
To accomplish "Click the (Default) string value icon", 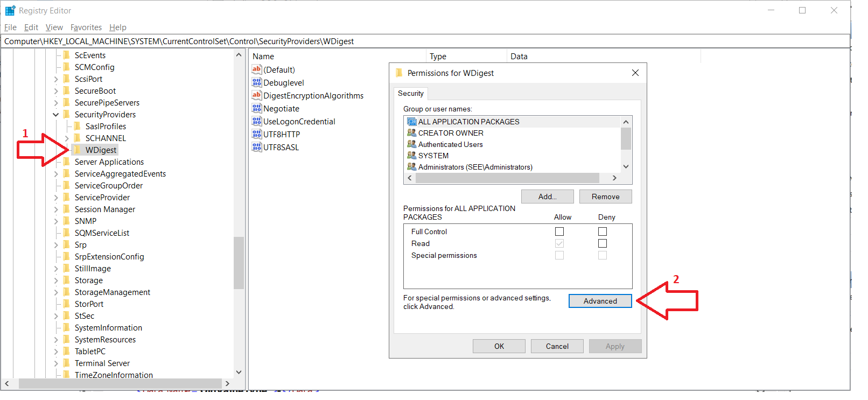I will point(257,69).
